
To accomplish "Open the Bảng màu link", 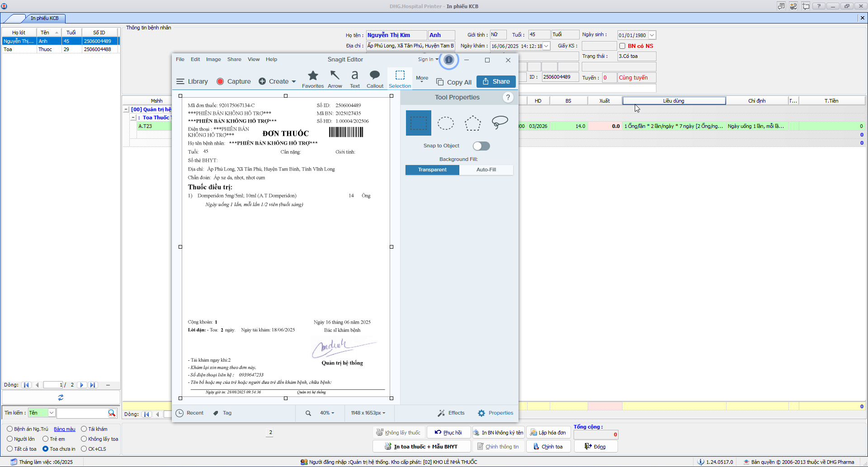I will 65,429.
